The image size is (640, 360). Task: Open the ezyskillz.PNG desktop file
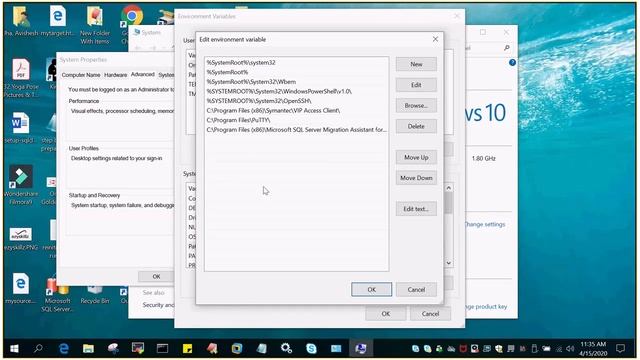click(20, 238)
